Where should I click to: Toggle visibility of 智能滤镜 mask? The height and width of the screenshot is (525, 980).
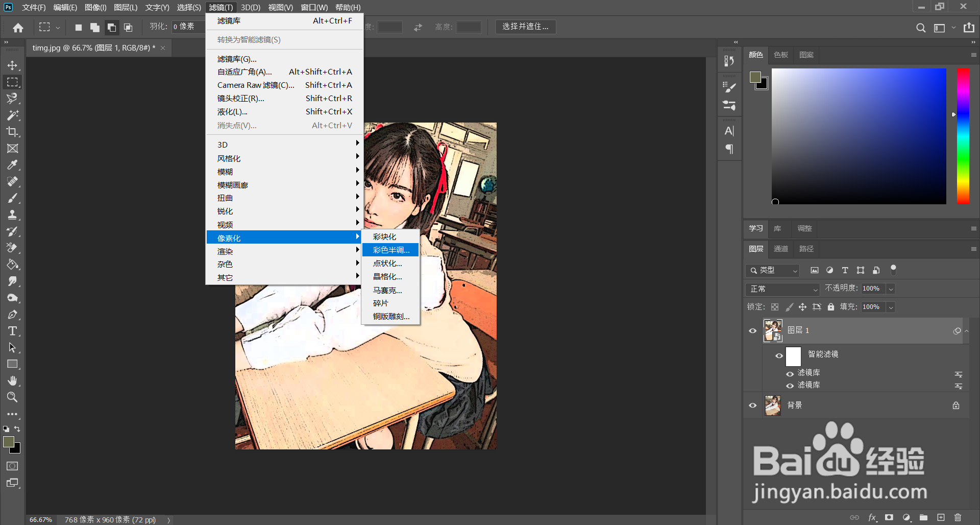point(779,355)
